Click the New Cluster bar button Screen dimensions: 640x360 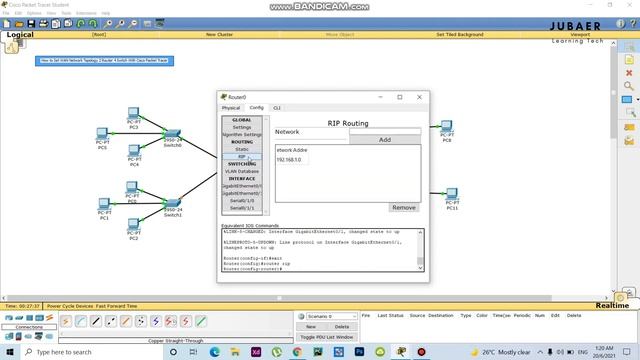point(219,35)
